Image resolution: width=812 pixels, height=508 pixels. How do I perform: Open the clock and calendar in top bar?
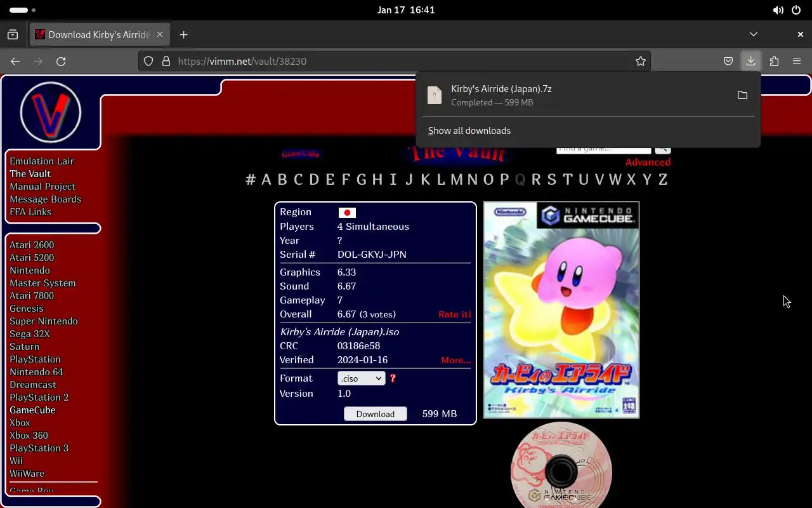click(406, 10)
